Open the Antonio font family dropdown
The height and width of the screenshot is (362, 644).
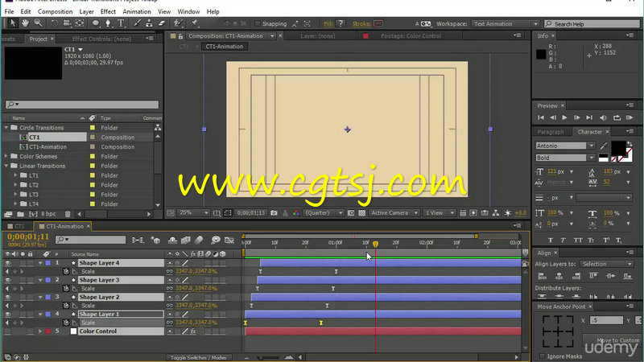pyautogui.click(x=565, y=146)
